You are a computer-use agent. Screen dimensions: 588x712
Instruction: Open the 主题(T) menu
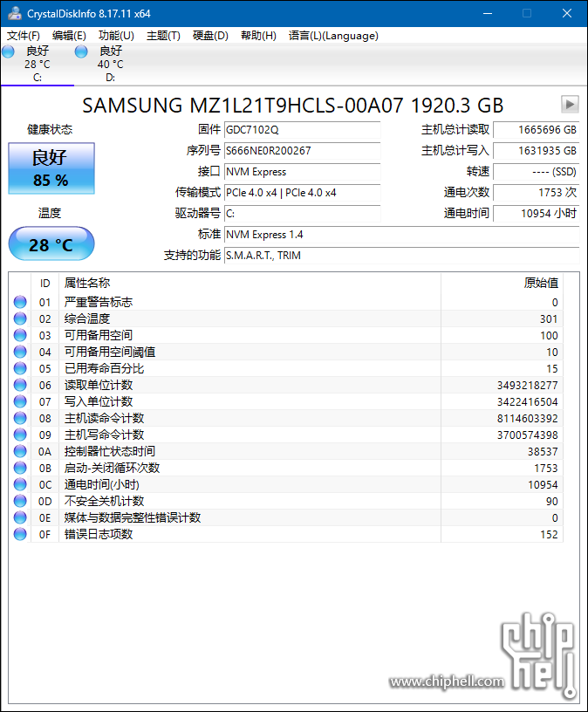(163, 36)
